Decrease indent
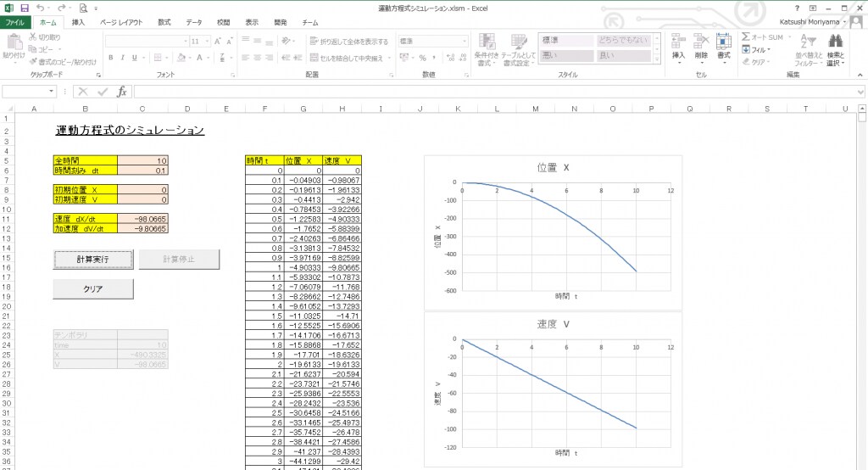This screenshot has height=470, width=868. pyautogui.click(x=287, y=58)
